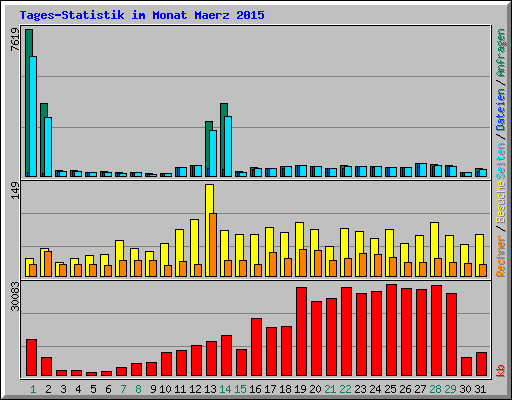Click day label 1 on the x-axis

(x=33, y=389)
